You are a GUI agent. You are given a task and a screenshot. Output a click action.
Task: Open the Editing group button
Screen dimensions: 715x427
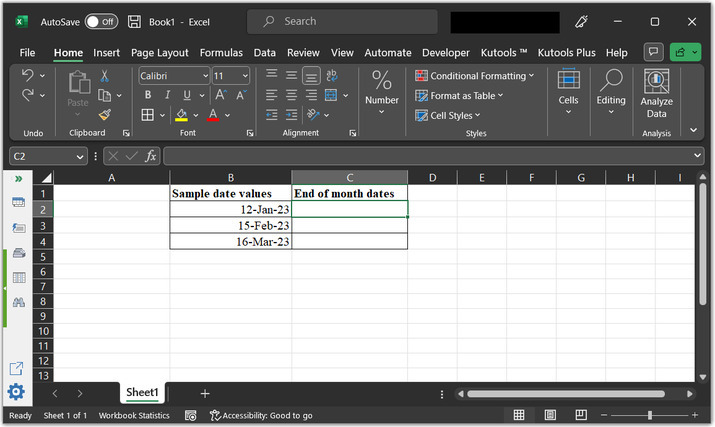611,93
